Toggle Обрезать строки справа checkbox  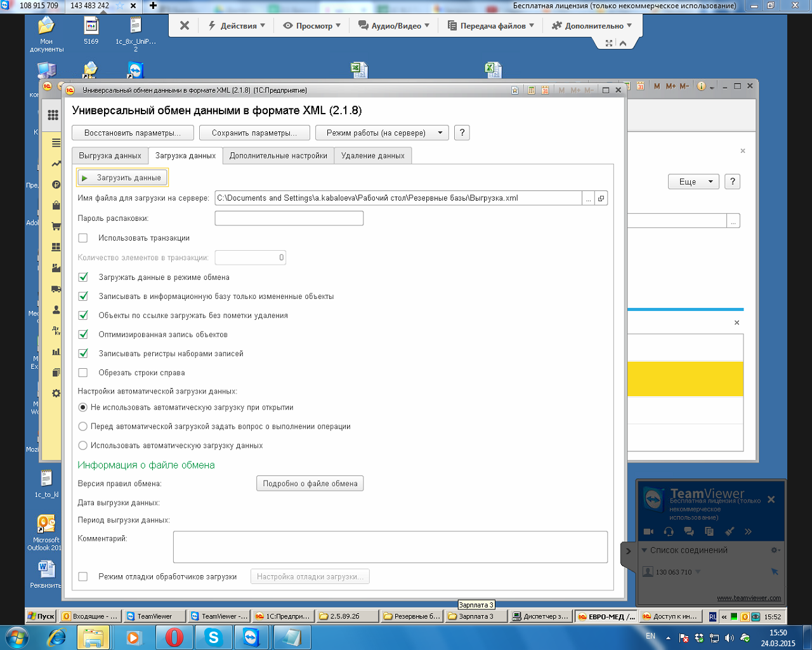click(x=83, y=373)
